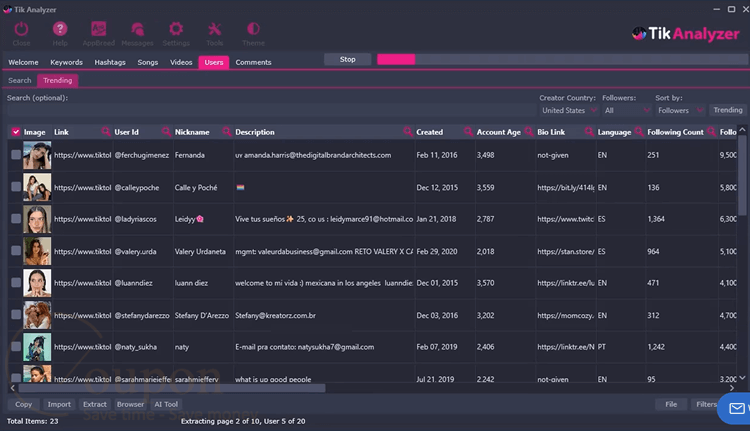The height and width of the screenshot is (431, 750).
Task: Switch to the Videos tab
Action: (181, 62)
